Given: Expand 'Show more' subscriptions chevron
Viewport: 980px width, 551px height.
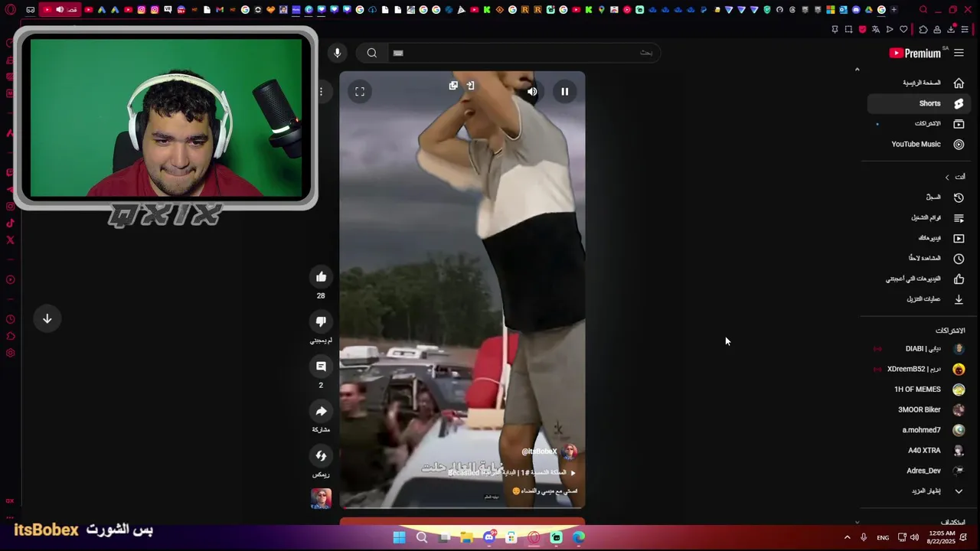Looking at the screenshot, I should [959, 491].
